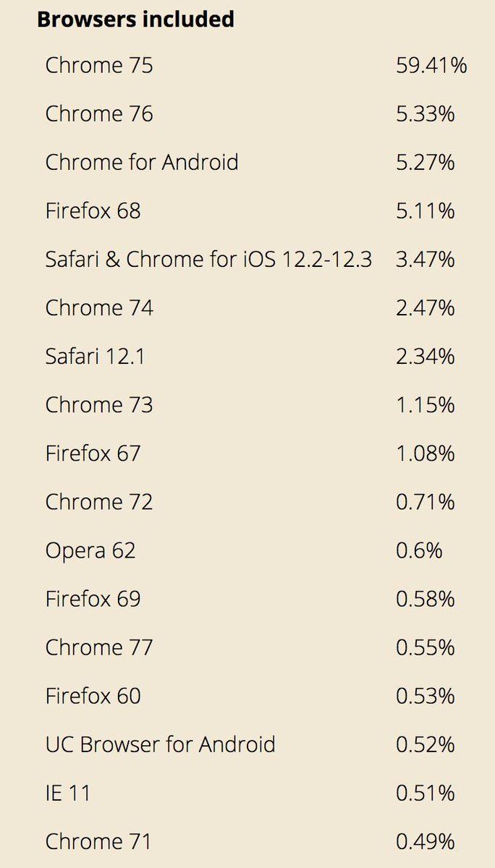Select the Chrome 72 entry
The image size is (495, 868).
click(x=99, y=501)
